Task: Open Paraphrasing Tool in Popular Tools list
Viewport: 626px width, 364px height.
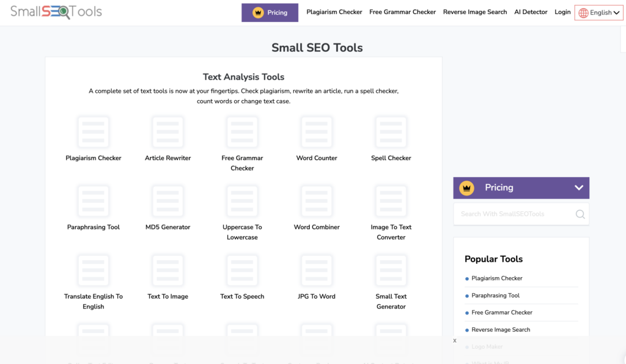Action: click(495, 296)
